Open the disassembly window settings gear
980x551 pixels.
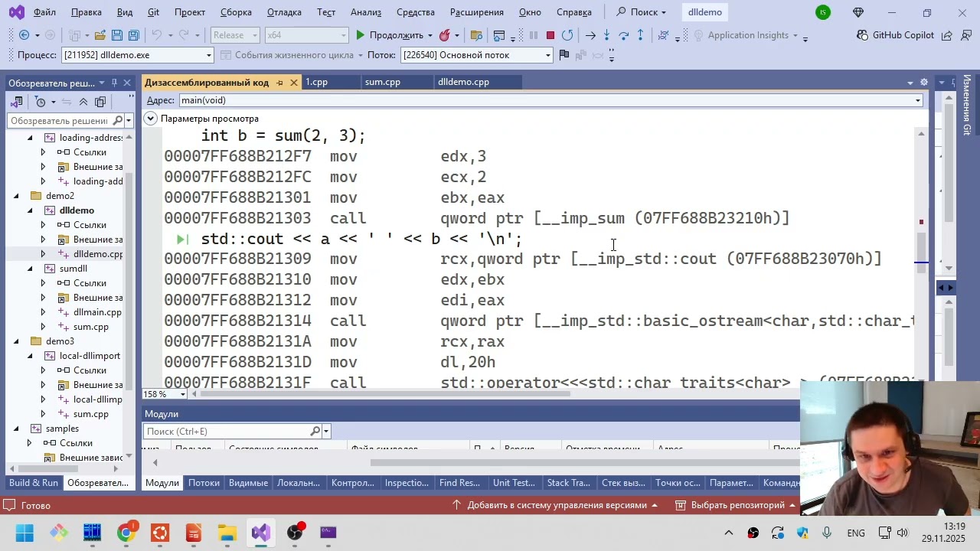tap(924, 83)
